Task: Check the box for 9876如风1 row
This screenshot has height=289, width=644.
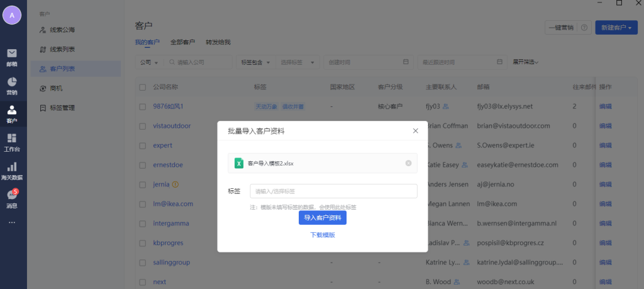Action: point(142,106)
